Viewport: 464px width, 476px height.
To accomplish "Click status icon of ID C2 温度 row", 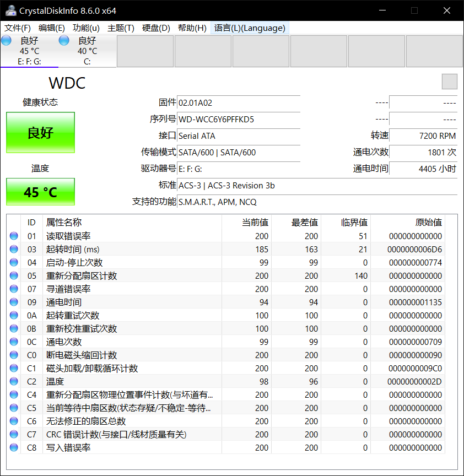I will (x=14, y=381).
